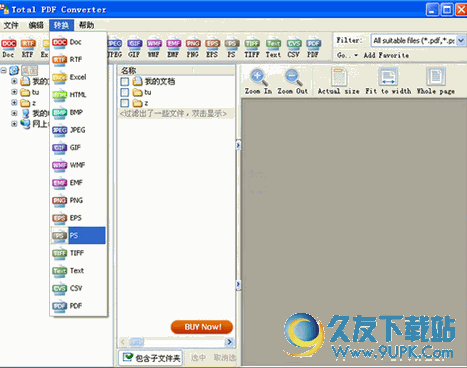
Task: Choose JPEG from the convert menu
Action: coord(78,130)
